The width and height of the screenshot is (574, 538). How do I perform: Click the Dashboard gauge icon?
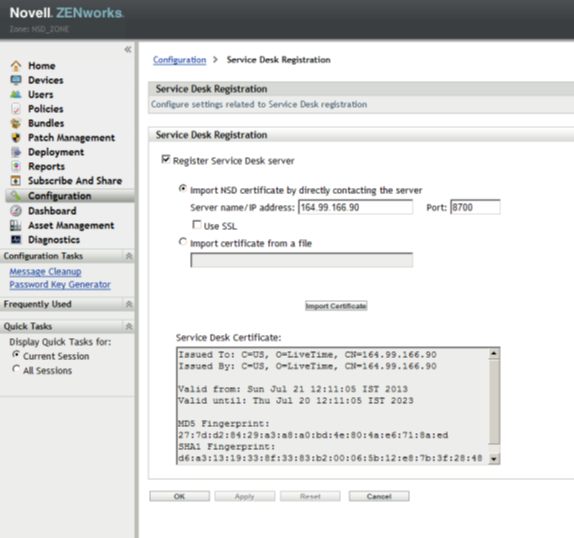click(16, 211)
